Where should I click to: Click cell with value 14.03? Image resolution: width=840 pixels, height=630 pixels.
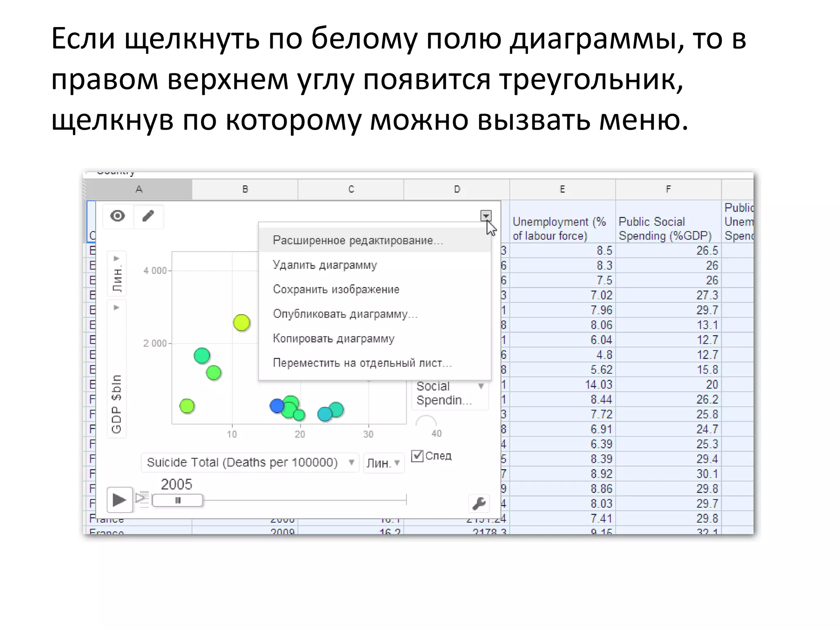tap(562, 385)
